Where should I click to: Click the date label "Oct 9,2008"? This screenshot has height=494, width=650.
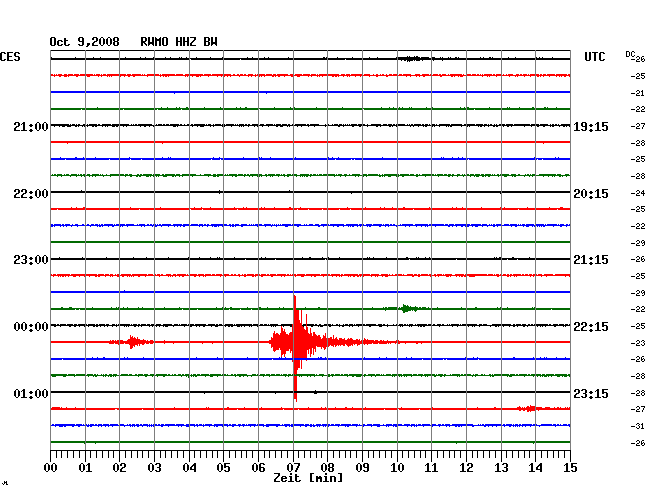pyautogui.click(x=85, y=42)
